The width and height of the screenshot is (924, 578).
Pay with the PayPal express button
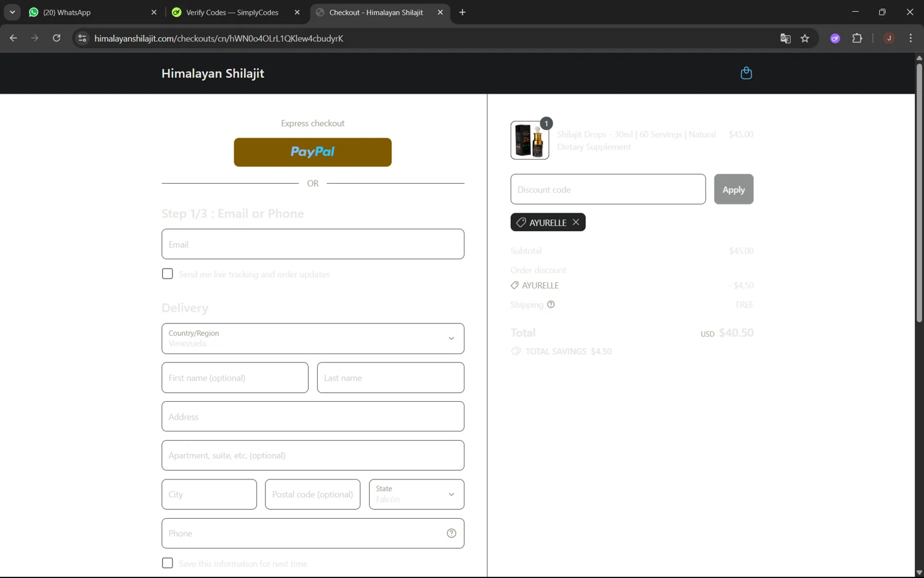click(x=313, y=152)
